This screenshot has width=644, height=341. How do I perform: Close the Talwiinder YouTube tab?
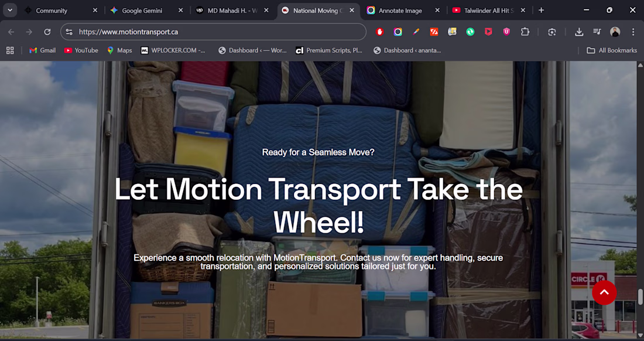pyautogui.click(x=523, y=11)
